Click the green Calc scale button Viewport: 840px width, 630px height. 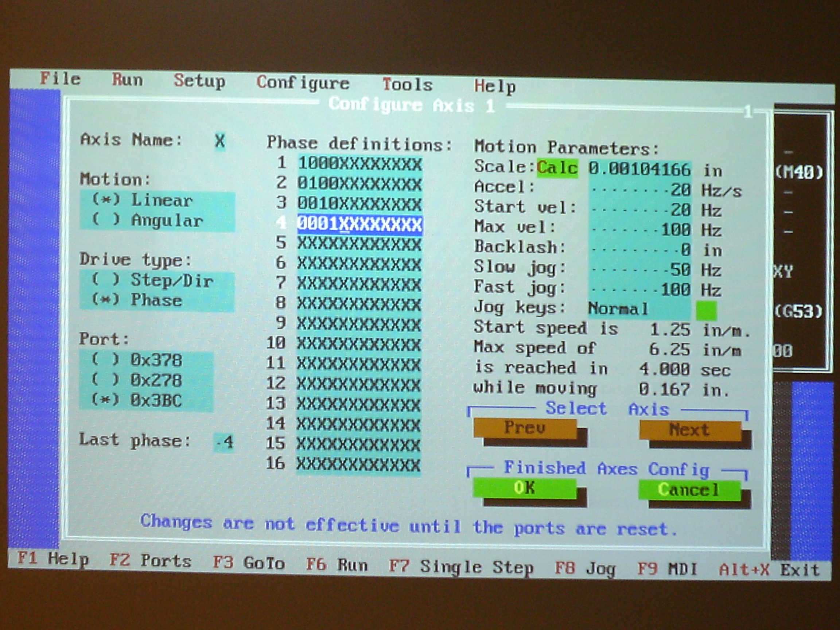[557, 168]
